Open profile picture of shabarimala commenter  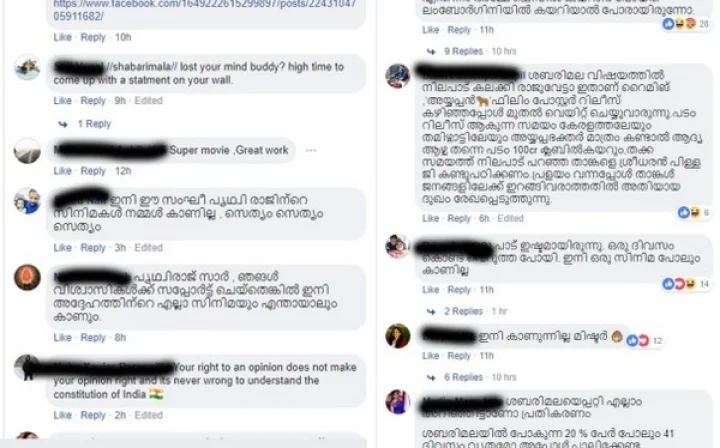pyautogui.click(x=27, y=68)
